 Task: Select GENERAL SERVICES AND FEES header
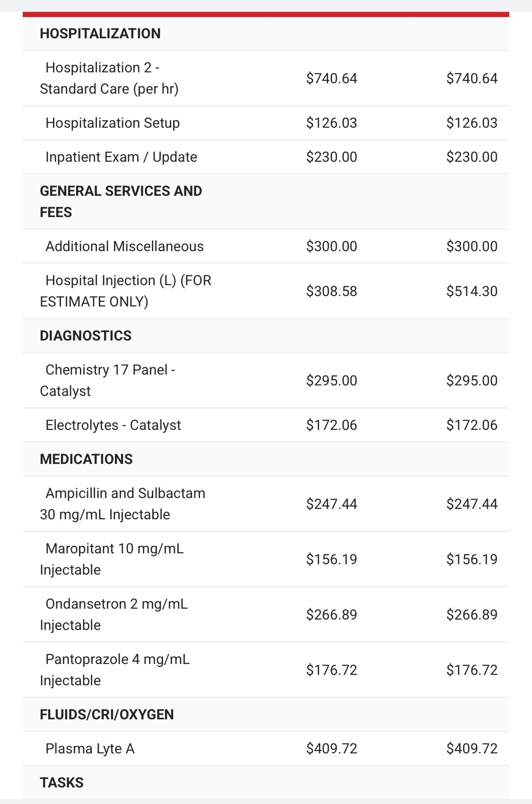point(121,201)
